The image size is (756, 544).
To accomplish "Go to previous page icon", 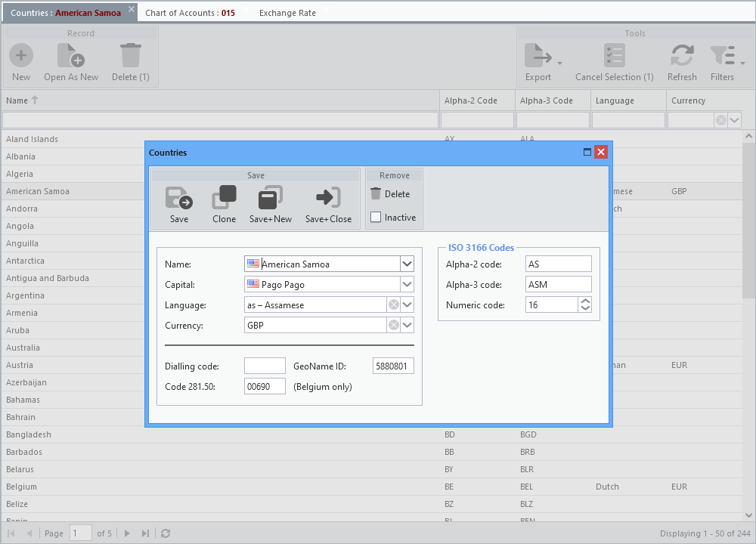I will 29,533.
